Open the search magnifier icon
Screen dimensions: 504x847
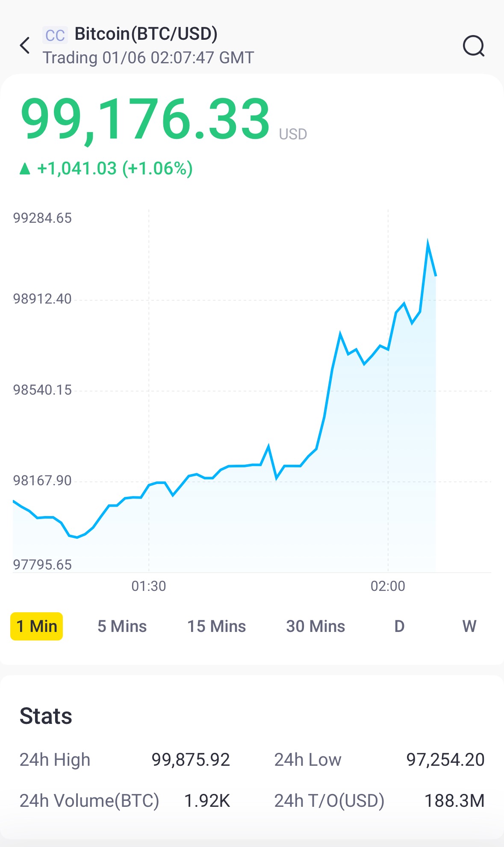click(473, 46)
